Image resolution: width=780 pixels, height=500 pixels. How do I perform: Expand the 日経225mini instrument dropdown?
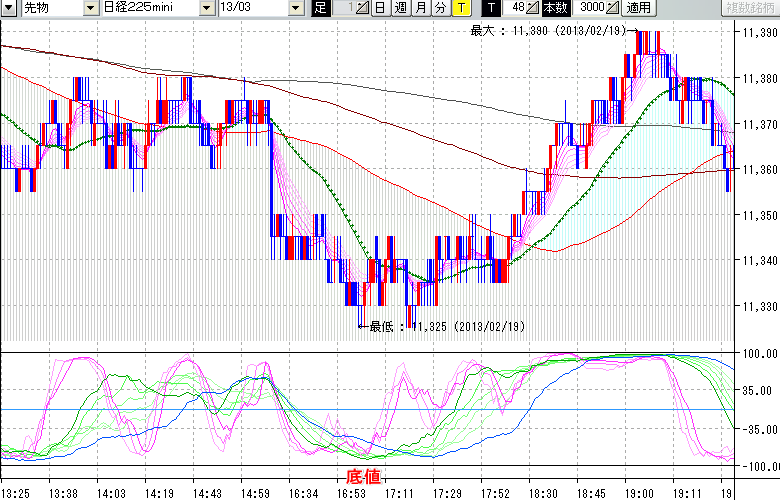click(207, 8)
